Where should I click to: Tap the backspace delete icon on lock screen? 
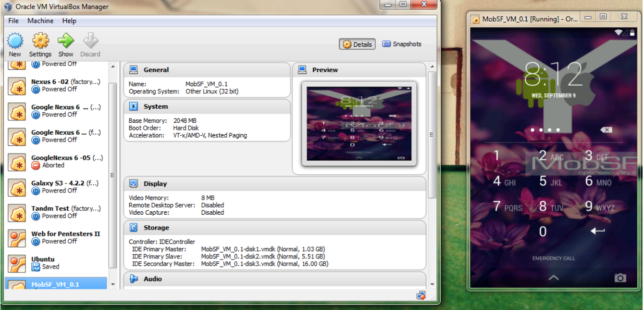click(x=606, y=130)
